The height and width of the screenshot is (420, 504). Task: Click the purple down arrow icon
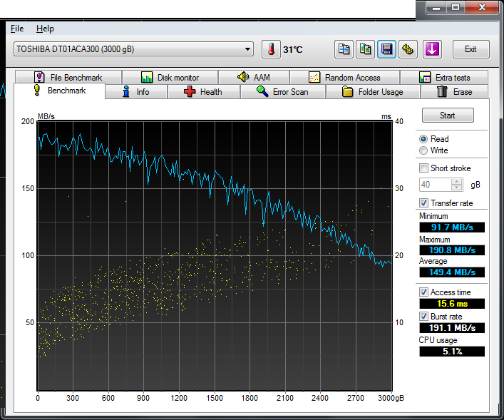[x=432, y=49]
